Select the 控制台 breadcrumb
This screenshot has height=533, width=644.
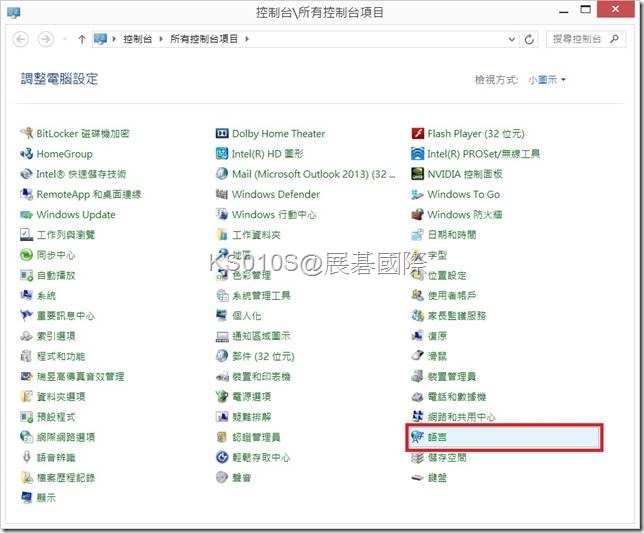138,39
